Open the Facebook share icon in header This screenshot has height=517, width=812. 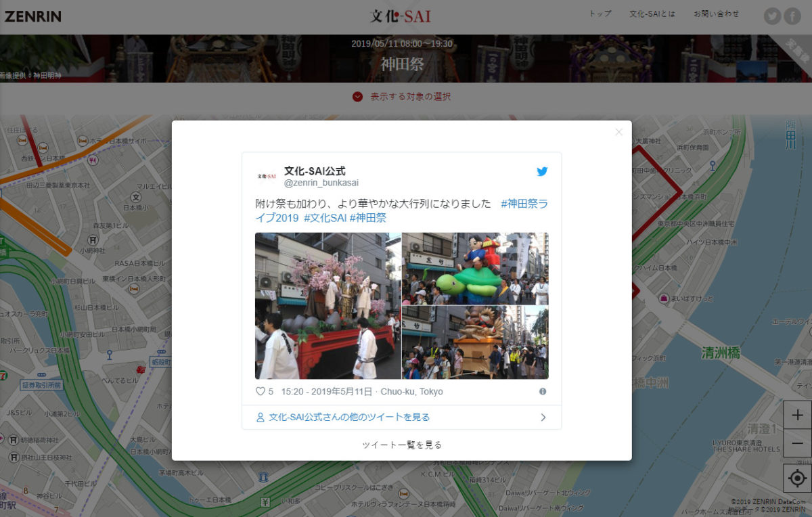[792, 16]
